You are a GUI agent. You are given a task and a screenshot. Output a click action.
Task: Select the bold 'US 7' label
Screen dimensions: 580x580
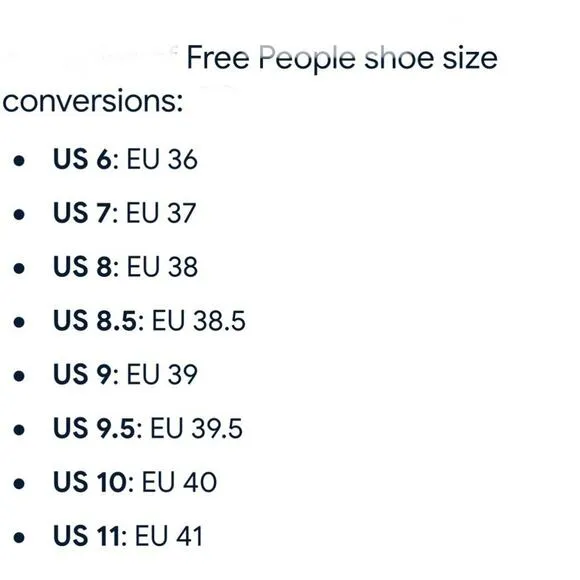82,213
